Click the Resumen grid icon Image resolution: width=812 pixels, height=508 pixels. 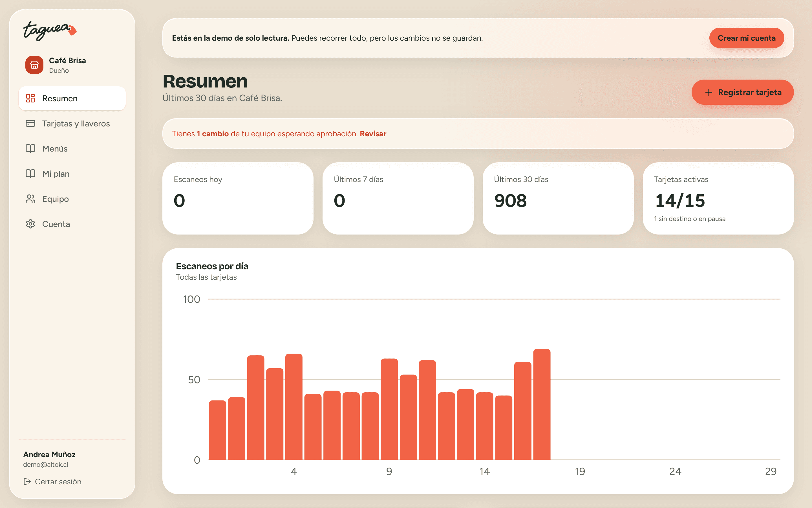pyautogui.click(x=30, y=98)
